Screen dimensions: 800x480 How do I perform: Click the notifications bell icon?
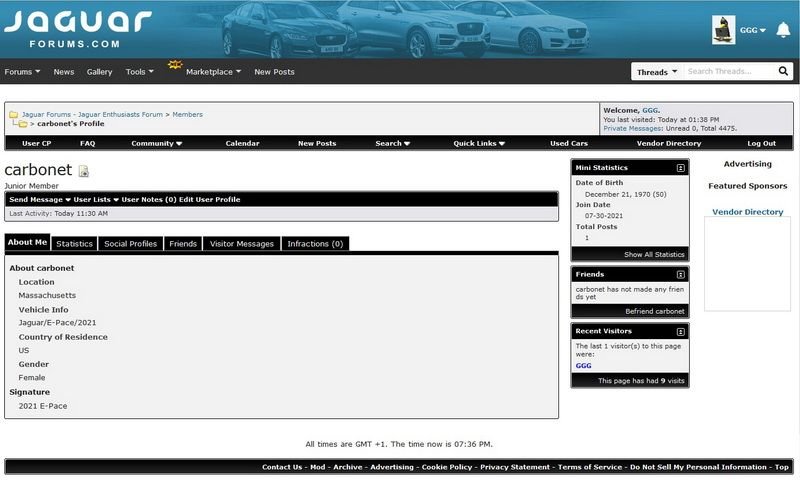784,30
